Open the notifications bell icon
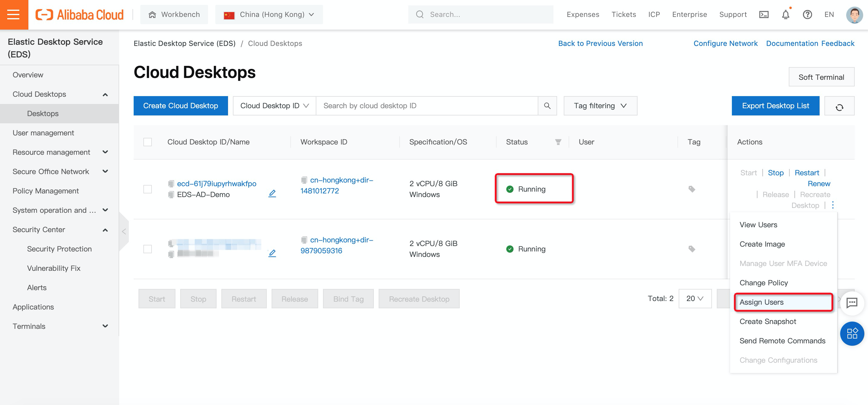This screenshot has width=868, height=405. coord(785,15)
